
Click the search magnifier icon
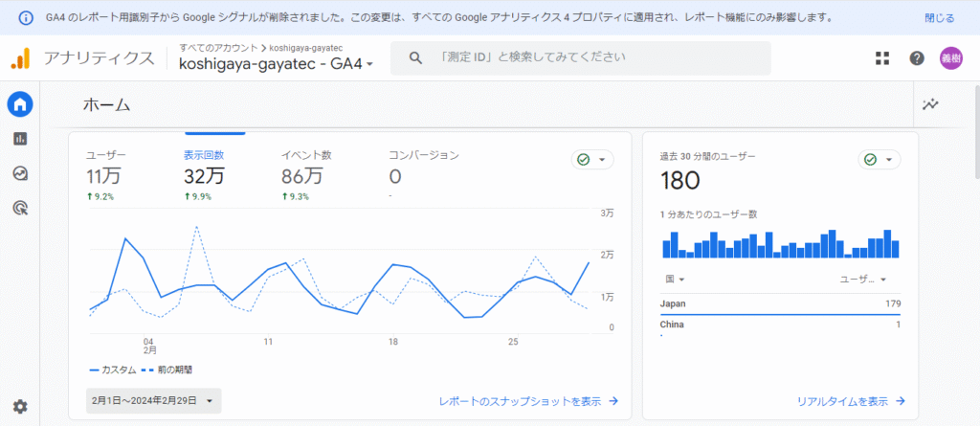click(x=415, y=57)
